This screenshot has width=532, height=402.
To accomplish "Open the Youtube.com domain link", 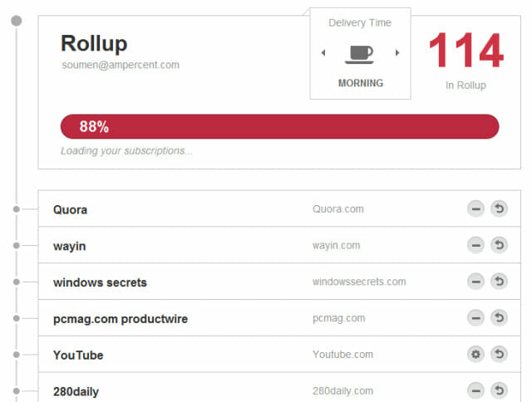I will [342, 355].
